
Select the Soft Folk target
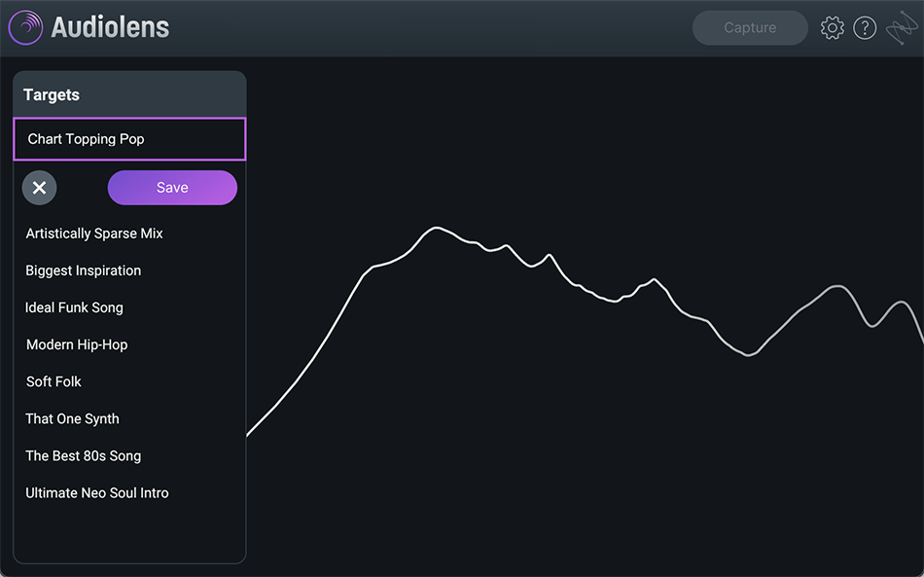53,381
